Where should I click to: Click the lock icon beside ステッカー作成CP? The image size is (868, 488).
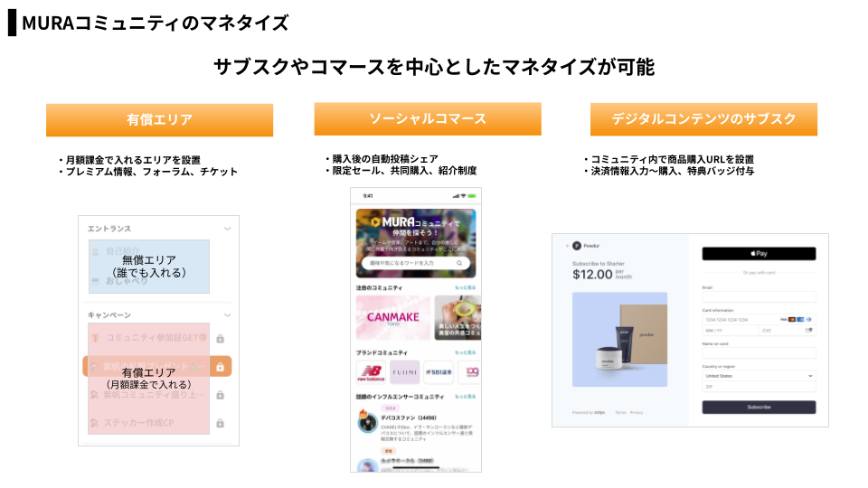point(220,423)
